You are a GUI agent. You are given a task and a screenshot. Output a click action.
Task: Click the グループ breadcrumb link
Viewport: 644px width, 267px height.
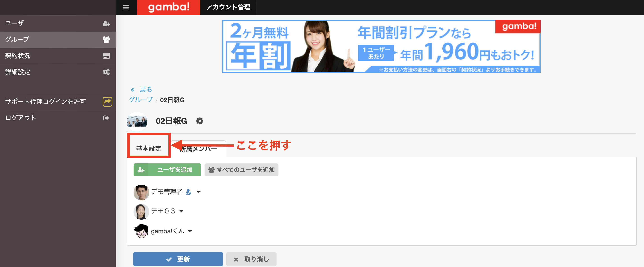[x=141, y=100]
